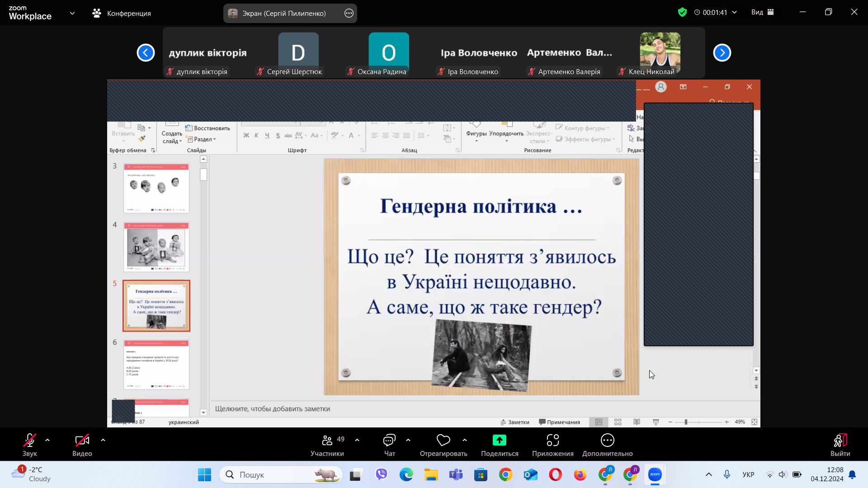Turn on camera with Видео button
Screen dimensions: 868x488
82,441
